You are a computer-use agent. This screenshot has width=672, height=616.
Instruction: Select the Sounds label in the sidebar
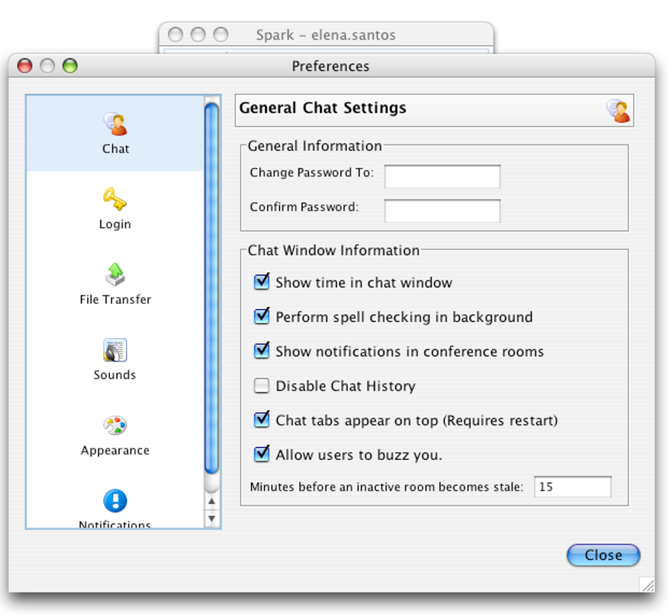pos(115,375)
